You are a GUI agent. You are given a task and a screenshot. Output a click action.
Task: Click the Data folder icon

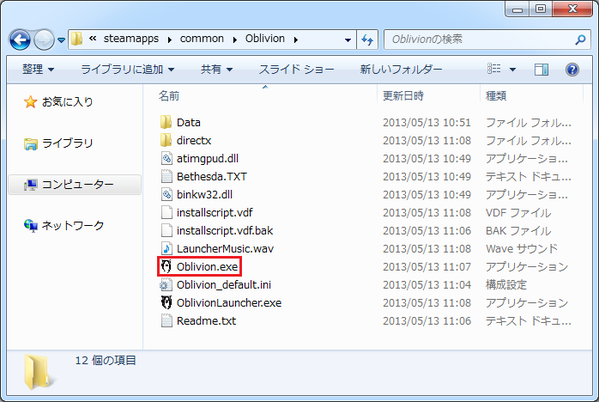166,122
